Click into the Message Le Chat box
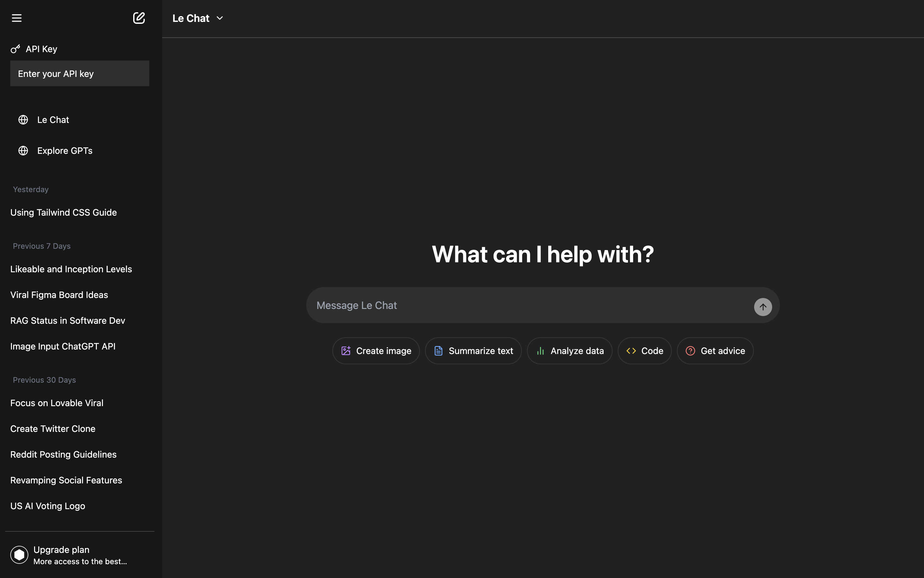924x578 pixels. [527, 305]
